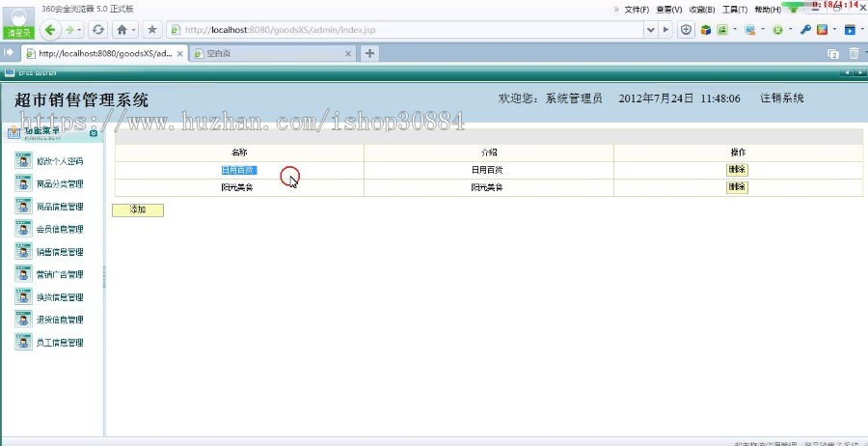Bookmark the page with the star icon

pyautogui.click(x=152, y=30)
